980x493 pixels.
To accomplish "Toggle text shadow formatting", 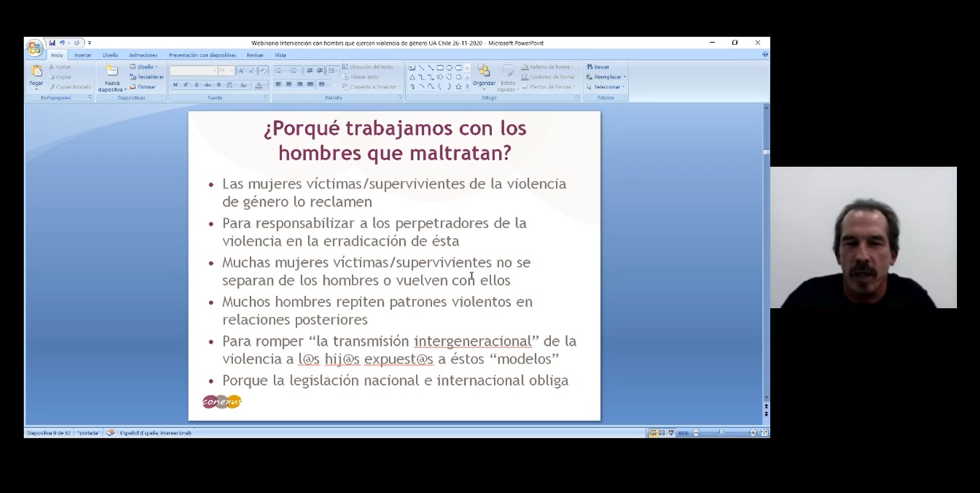I will (x=218, y=84).
